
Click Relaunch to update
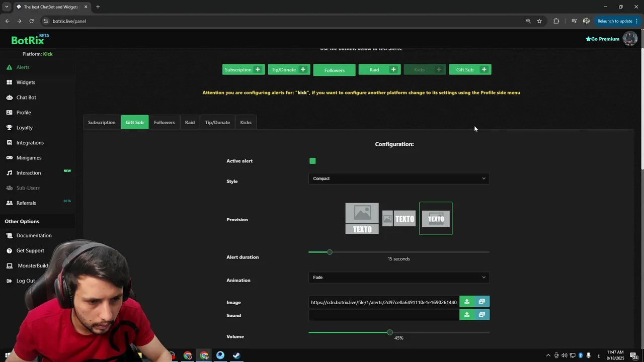point(615,21)
